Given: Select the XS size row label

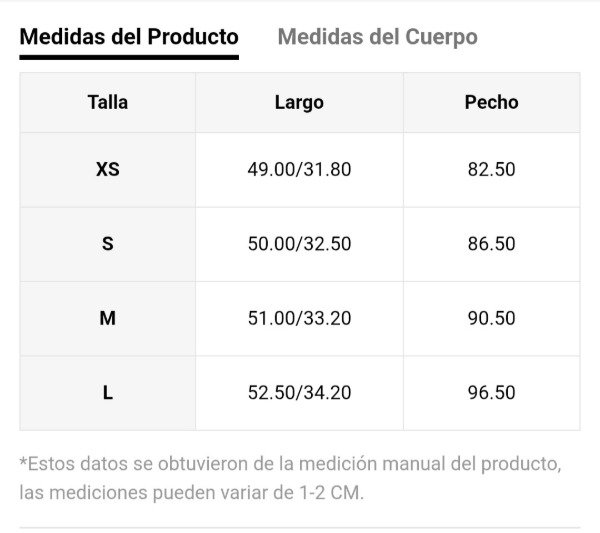Looking at the screenshot, I should click(x=108, y=169).
